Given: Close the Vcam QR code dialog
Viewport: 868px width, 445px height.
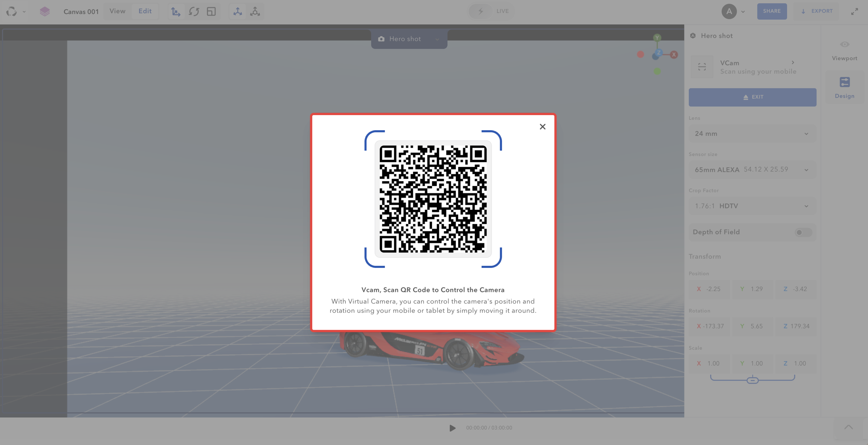Looking at the screenshot, I should (x=542, y=127).
